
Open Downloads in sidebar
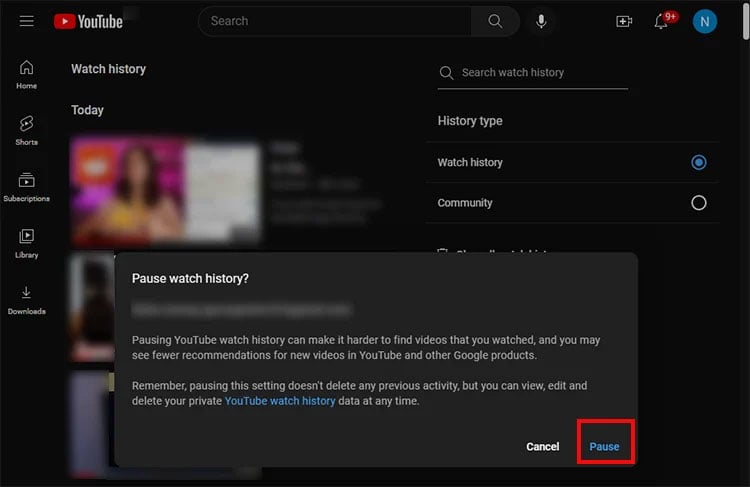click(x=26, y=300)
